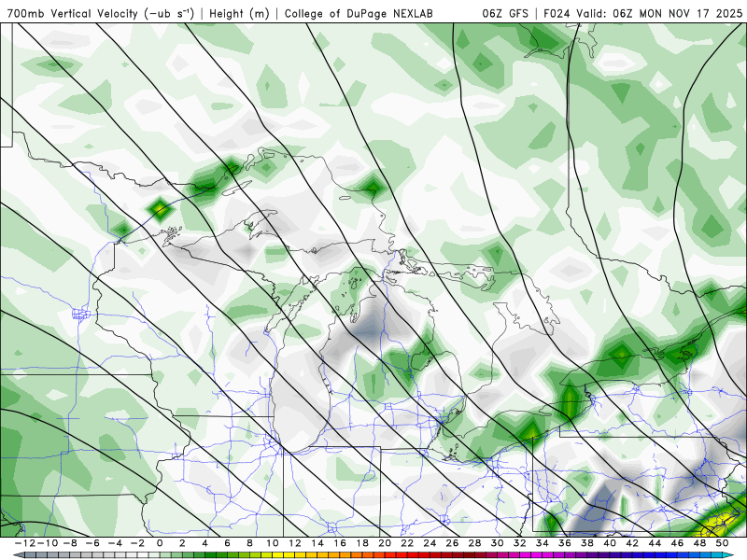
Task: Click the 22 value on the color scale
Action: coord(407,543)
